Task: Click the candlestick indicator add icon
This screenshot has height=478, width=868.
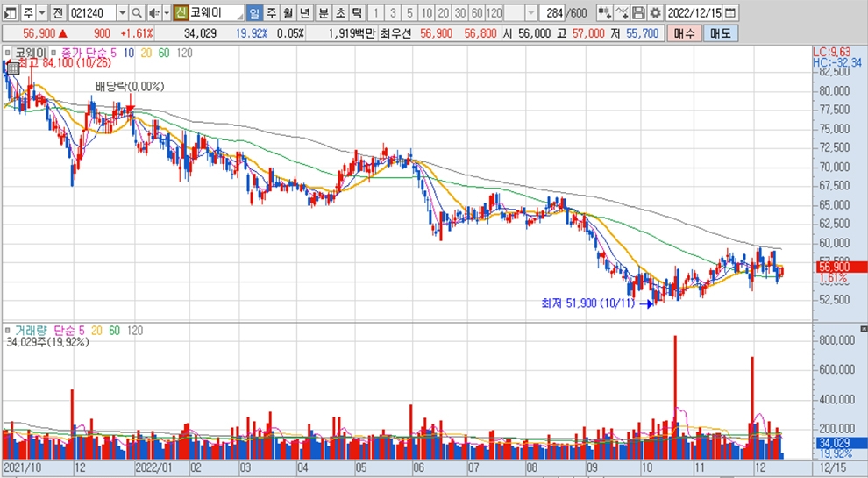Action: (604, 13)
